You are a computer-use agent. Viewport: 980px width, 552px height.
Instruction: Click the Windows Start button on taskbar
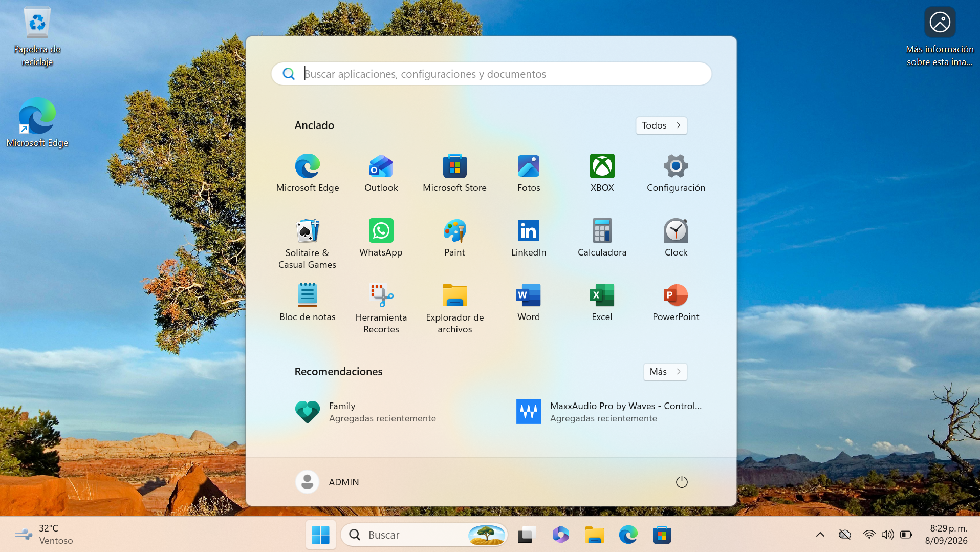click(320, 535)
